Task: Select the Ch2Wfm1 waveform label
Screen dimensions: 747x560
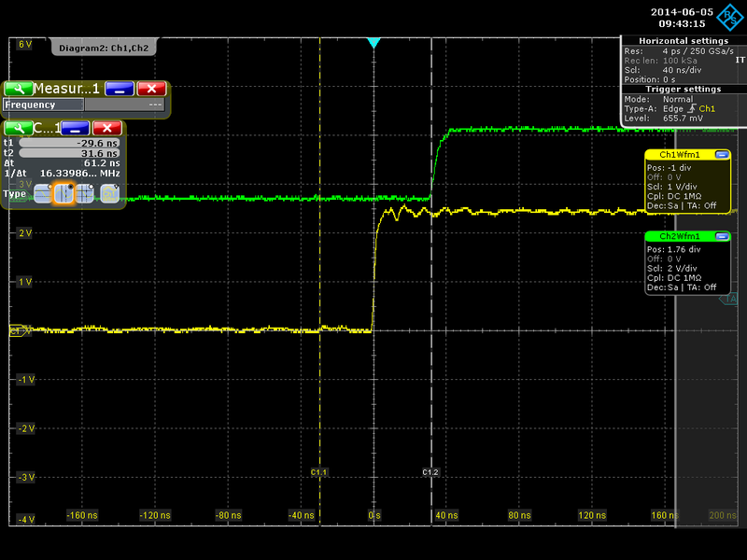Action: click(679, 236)
